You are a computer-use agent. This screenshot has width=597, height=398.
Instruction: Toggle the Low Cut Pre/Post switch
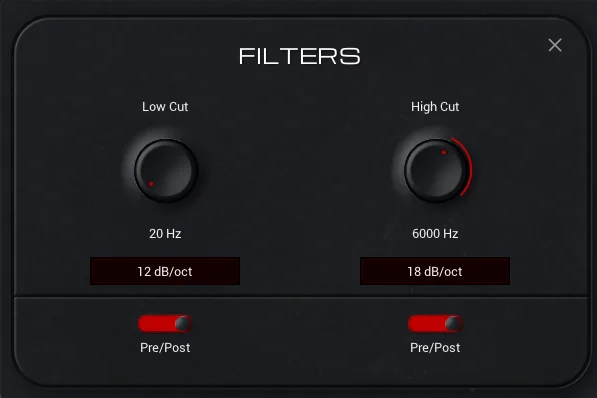point(165,324)
